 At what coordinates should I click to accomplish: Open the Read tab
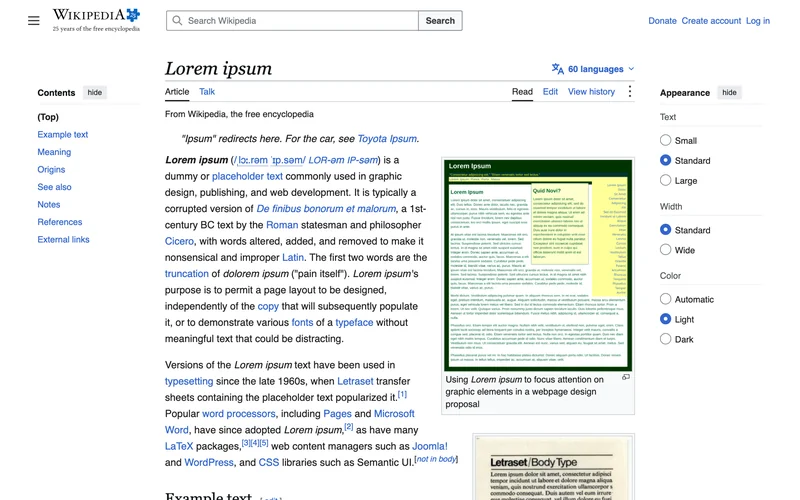click(x=522, y=92)
